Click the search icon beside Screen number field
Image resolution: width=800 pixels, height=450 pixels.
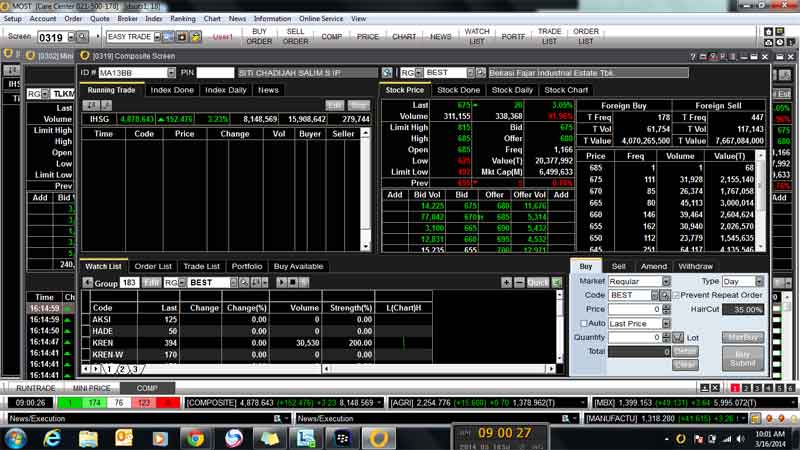(80, 37)
